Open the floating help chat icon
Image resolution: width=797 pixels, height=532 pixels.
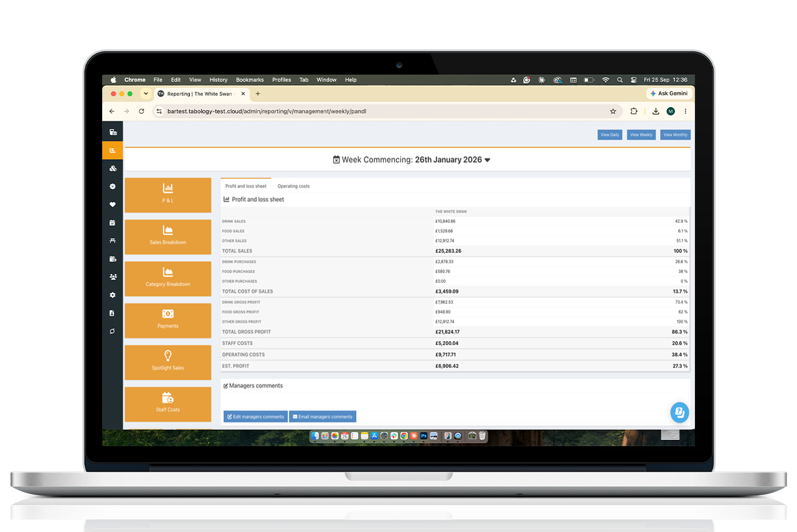(x=679, y=413)
